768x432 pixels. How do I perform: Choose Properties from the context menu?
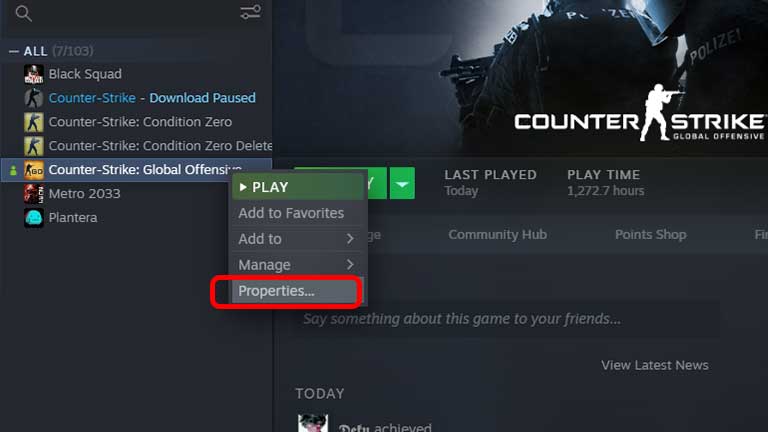[x=296, y=291]
